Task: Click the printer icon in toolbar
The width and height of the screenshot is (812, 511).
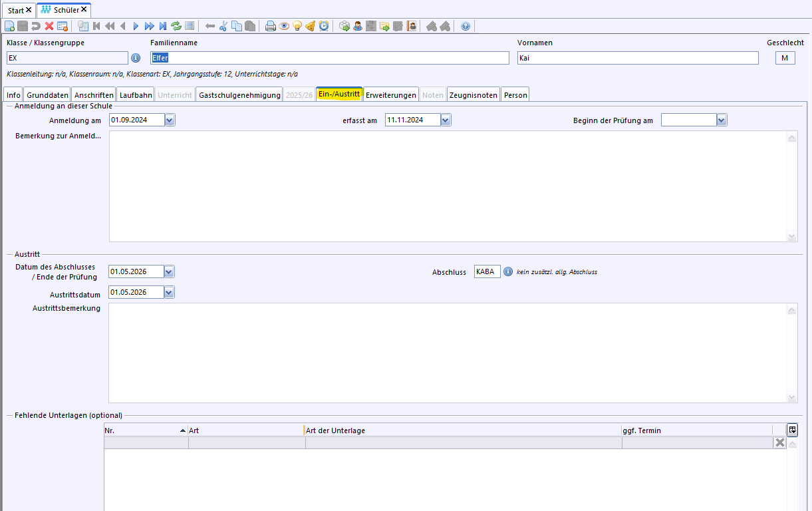Action: tap(271, 26)
